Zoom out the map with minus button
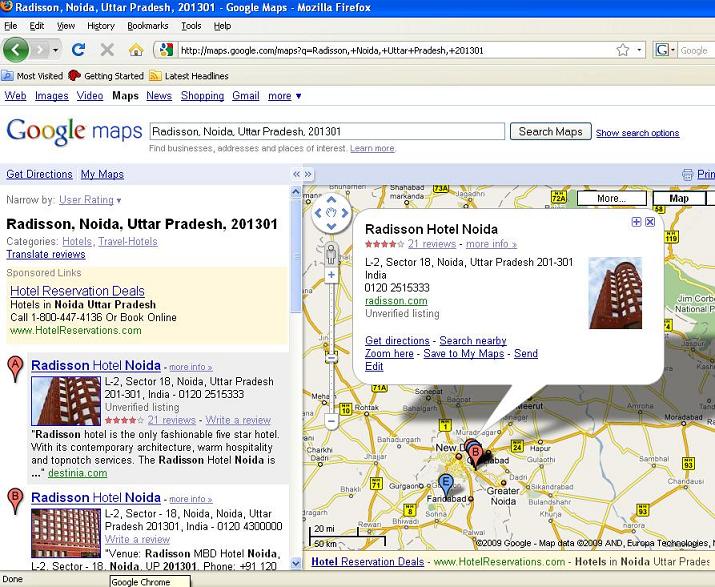Viewport: 715px width, 587px height. pyautogui.click(x=332, y=421)
